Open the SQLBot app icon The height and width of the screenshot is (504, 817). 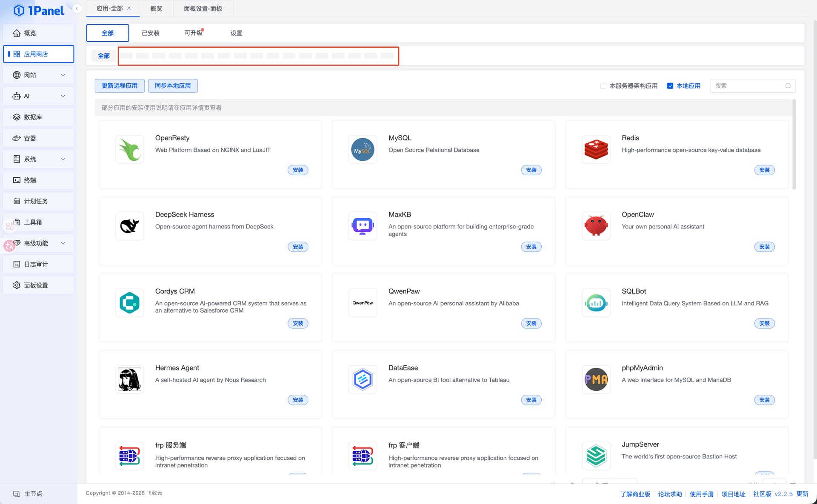596,303
